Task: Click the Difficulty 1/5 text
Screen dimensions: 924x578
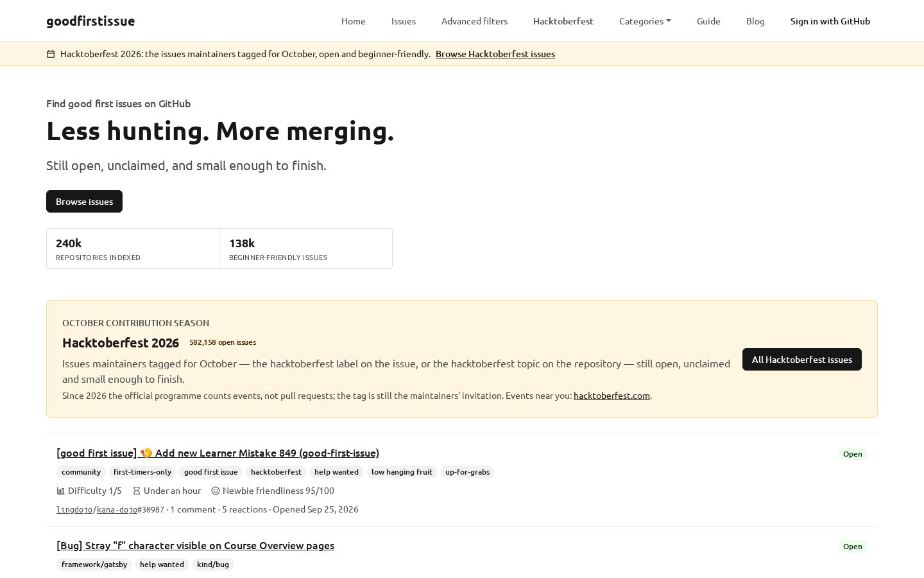Action: [x=95, y=491]
